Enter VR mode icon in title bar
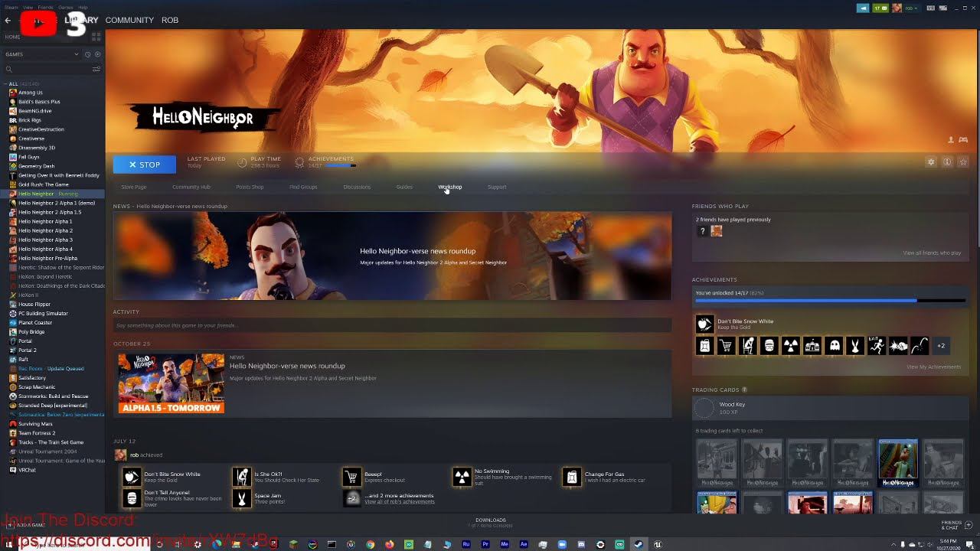This screenshot has width=980, height=551. pyautogui.click(x=930, y=8)
